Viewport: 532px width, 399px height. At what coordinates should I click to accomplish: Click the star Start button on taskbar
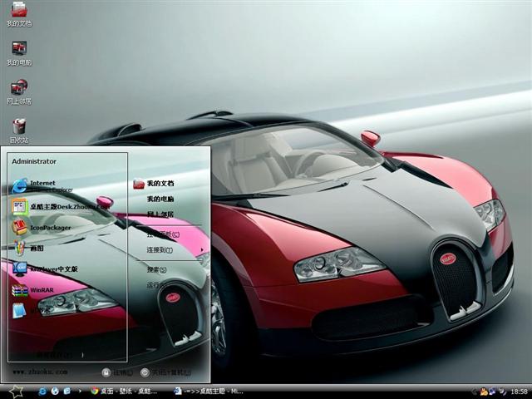point(16,392)
